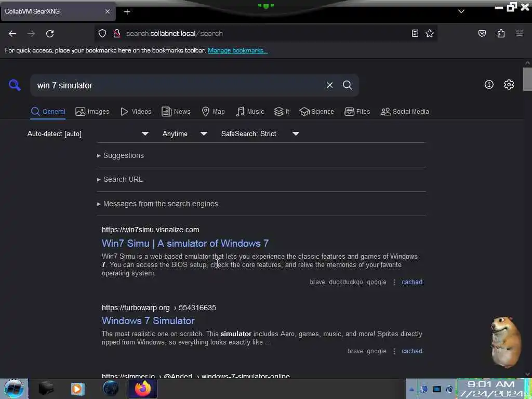Select the General search tab
Image resolution: width=532 pixels, height=399 pixels.
pyautogui.click(x=48, y=112)
